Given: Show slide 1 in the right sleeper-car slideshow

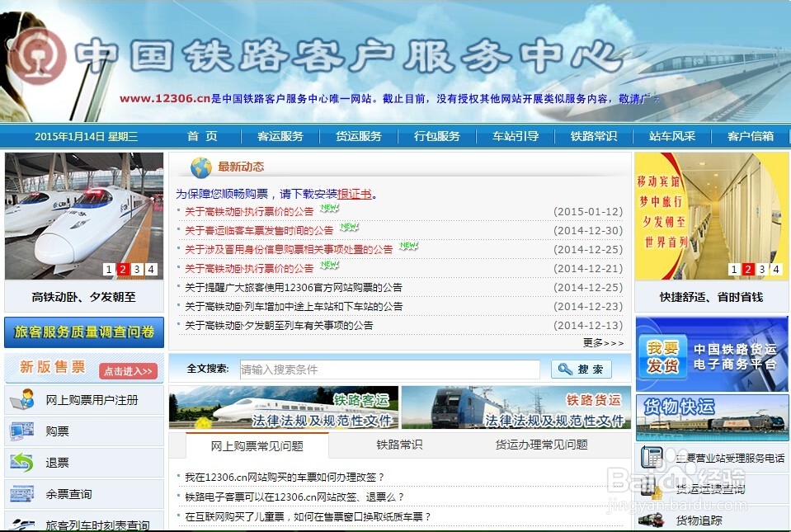Looking at the screenshot, I should (734, 269).
